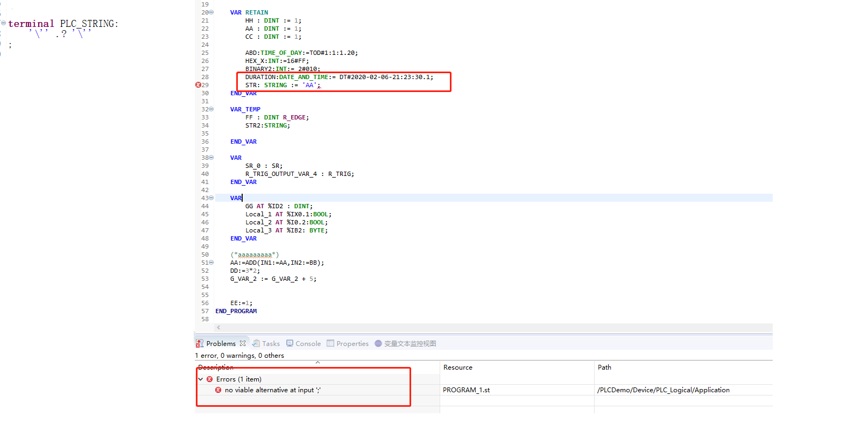Place cursor on line STR: STRING := 'AA';

(x=283, y=85)
